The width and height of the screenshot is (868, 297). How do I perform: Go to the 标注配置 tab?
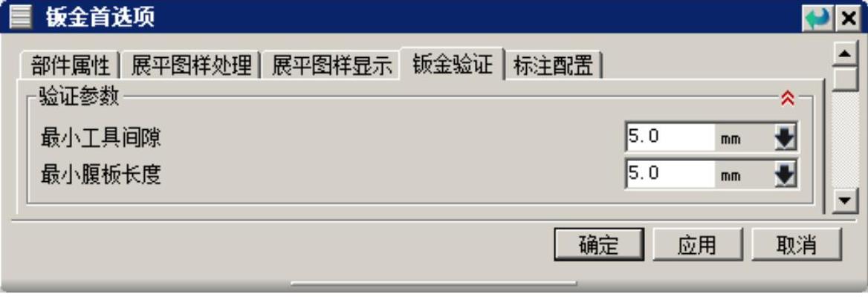(x=554, y=66)
